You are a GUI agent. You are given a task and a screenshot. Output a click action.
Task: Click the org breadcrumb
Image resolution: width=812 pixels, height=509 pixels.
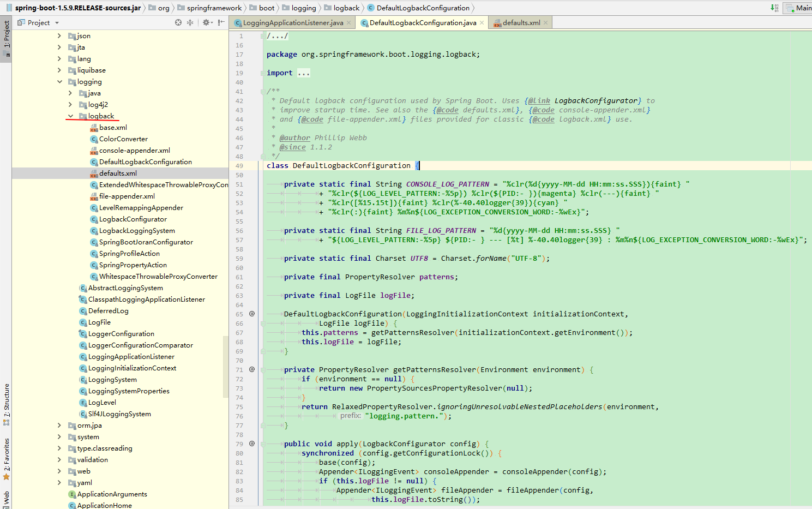159,8
